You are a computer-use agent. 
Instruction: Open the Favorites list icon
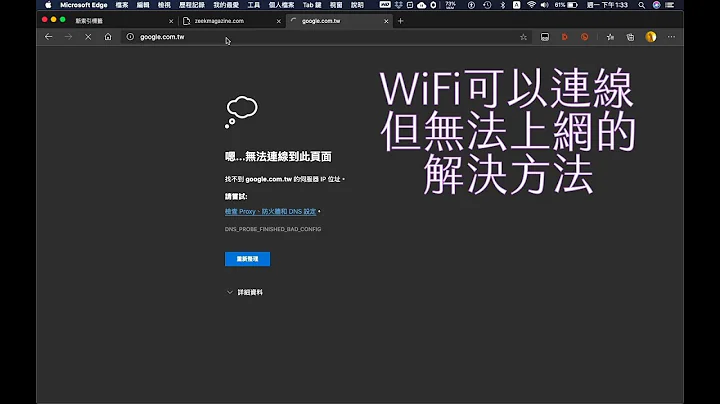pyautogui.click(x=610, y=37)
